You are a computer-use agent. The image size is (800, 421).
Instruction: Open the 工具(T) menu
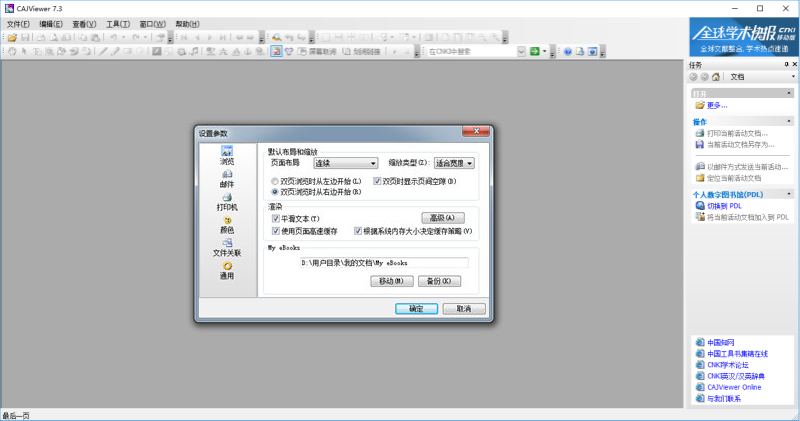pyautogui.click(x=118, y=23)
